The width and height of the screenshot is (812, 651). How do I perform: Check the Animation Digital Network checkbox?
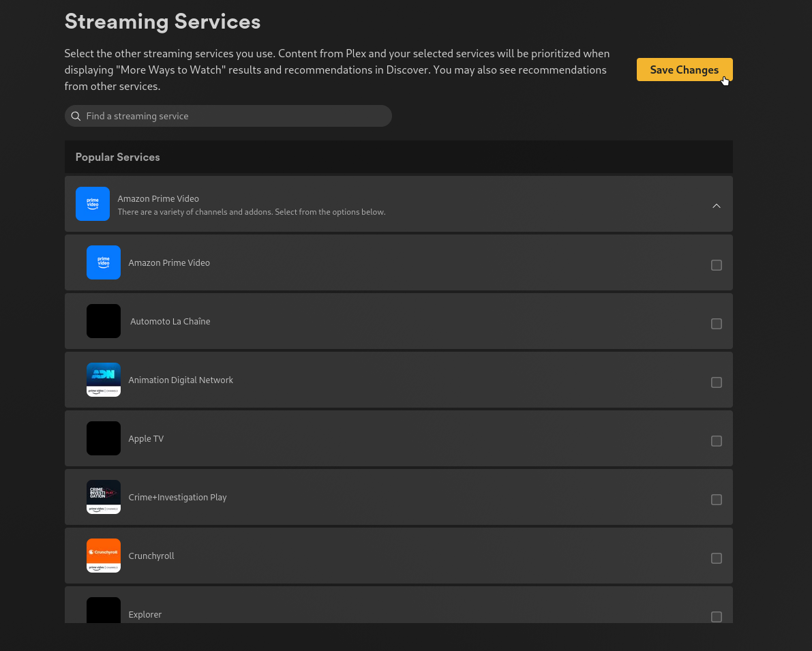717,382
